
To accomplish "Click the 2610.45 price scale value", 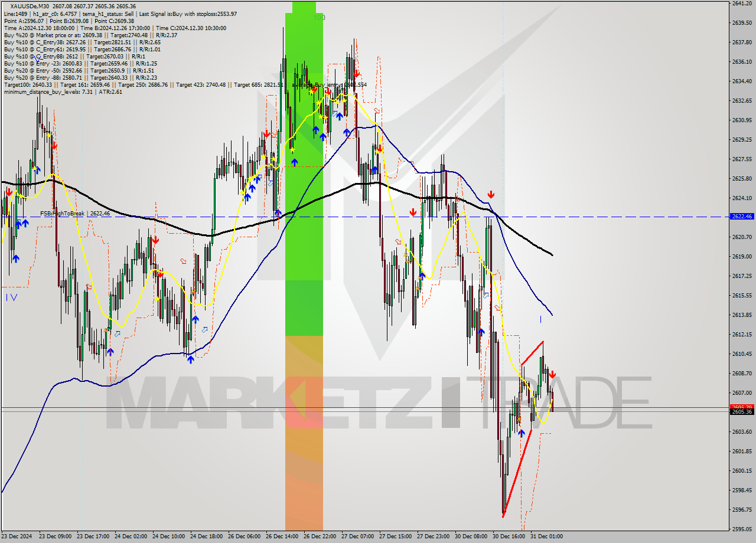I will click(x=741, y=354).
